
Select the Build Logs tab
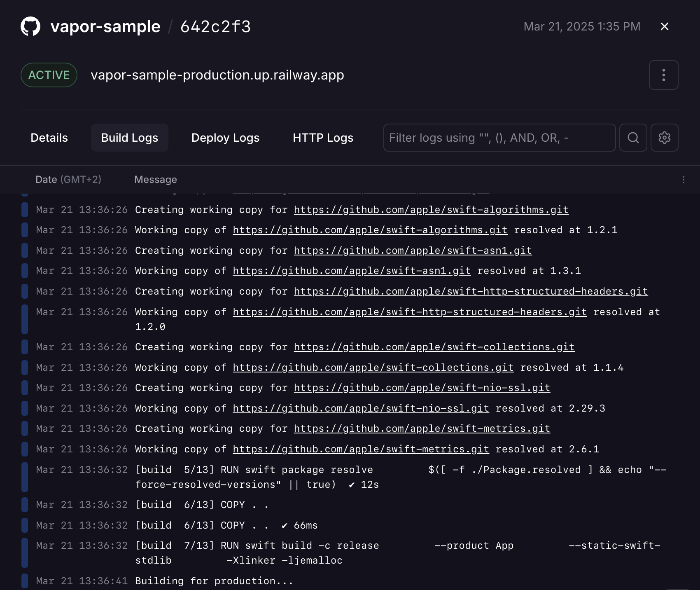[129, 138]
